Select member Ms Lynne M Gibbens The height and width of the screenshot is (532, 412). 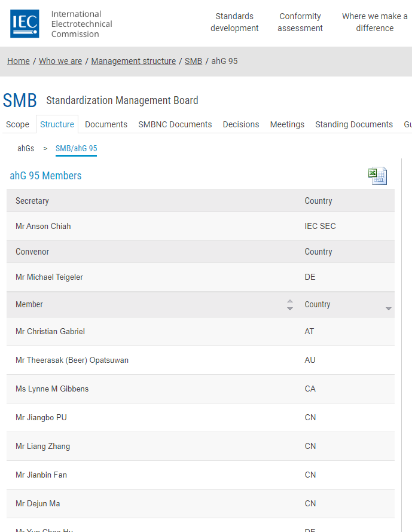(52, 389)
